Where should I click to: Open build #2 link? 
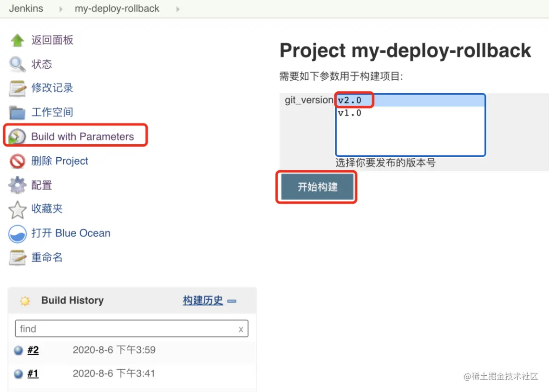coord(33,350)
